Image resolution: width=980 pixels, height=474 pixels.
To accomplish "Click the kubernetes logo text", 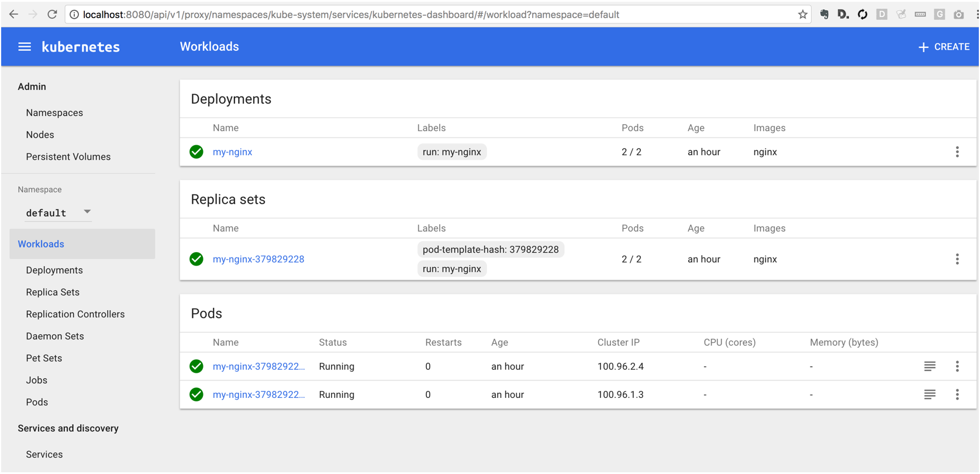I will point(81,47).
